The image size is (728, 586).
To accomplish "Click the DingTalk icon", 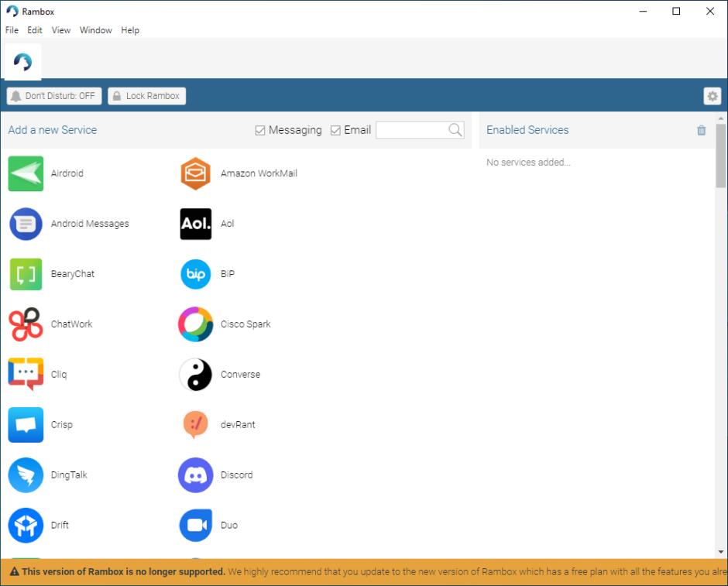I will [x=26, y=475].
